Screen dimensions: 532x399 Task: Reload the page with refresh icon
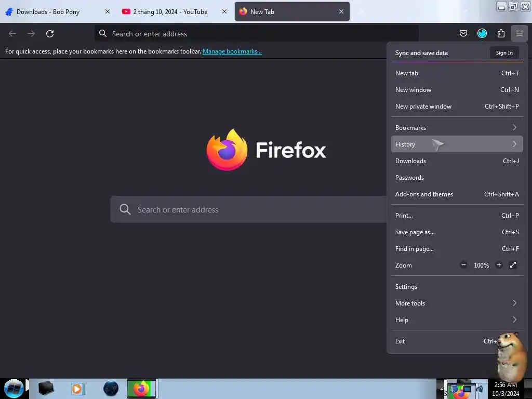click(x=50, y=34)
